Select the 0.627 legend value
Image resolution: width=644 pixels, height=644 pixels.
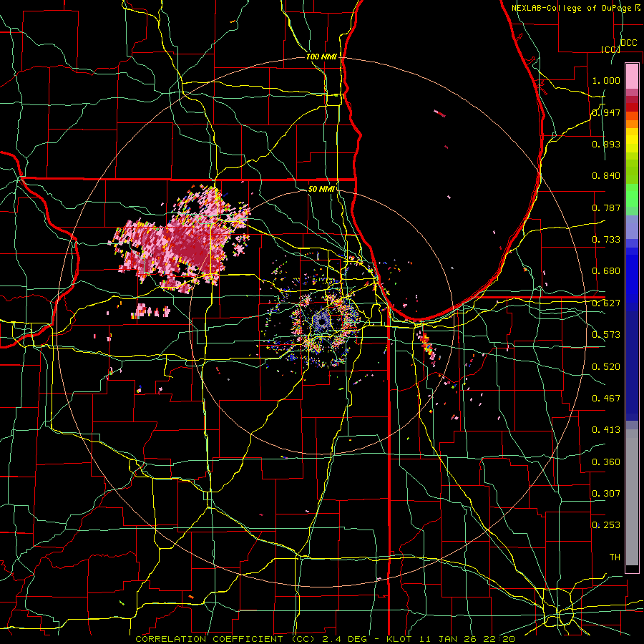click(606, 303)
